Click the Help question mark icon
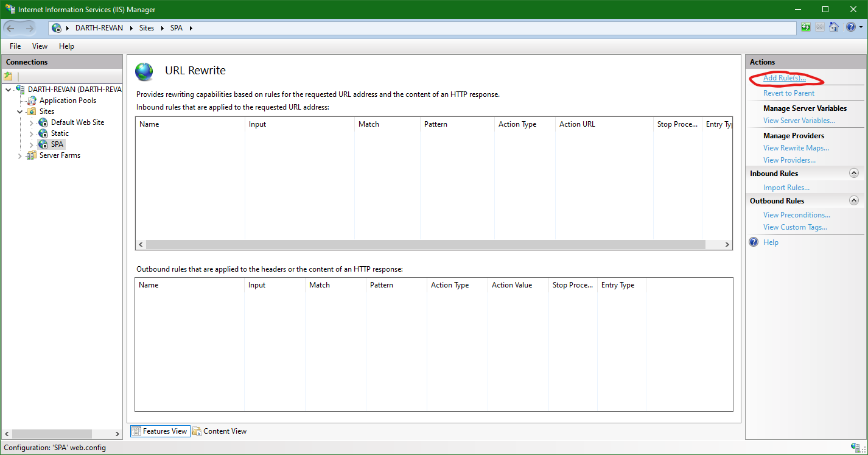The height and width of the screenshot is (455, 868). [x=850, y=27]
